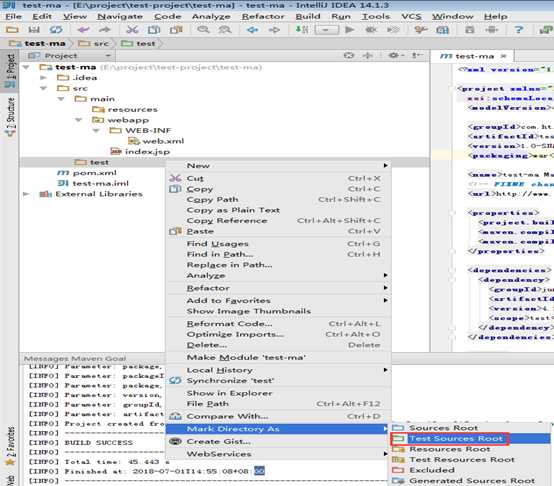Click the Paste toolbar icon
This screenshot has height=486, width=554.
pos(176,30)
